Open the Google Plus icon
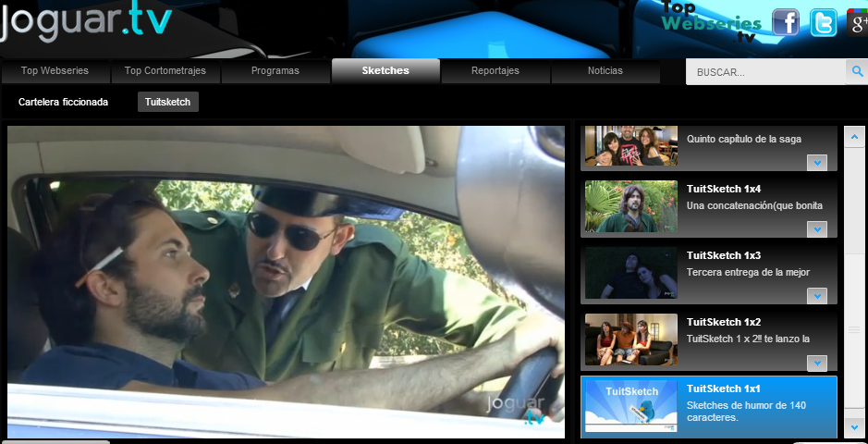This screenshot has width=868, height=444. coord(858,23)
